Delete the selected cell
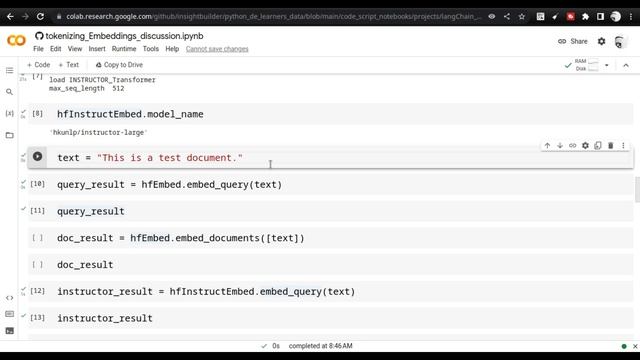This screenshot has height=360, width=640. click(611, 145)
